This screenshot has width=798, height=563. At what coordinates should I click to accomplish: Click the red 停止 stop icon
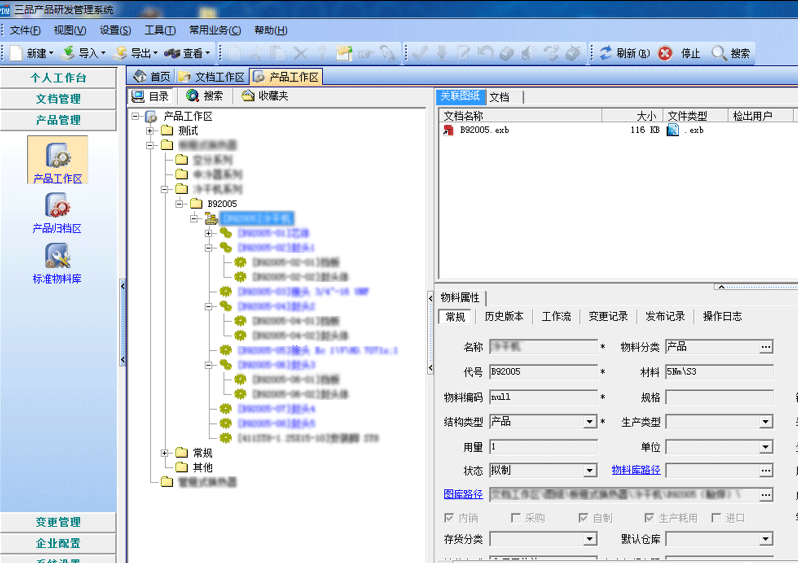point(665,53)
